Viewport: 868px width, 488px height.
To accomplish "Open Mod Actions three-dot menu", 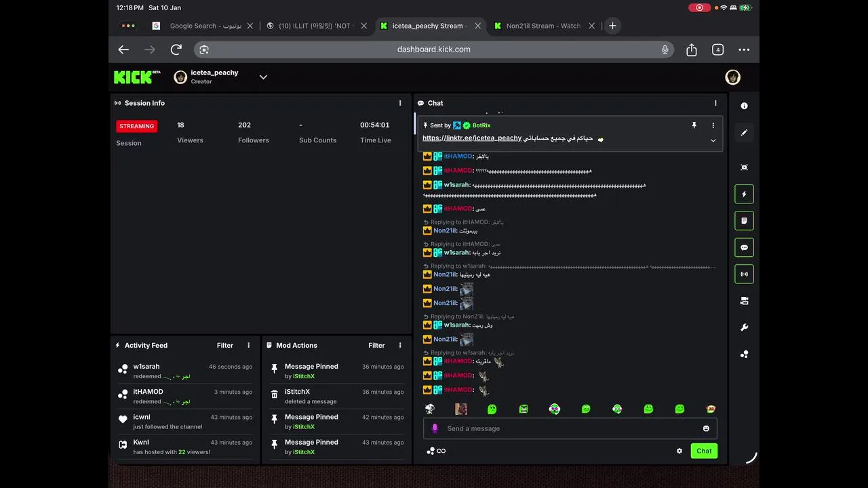I will point(400,346).
